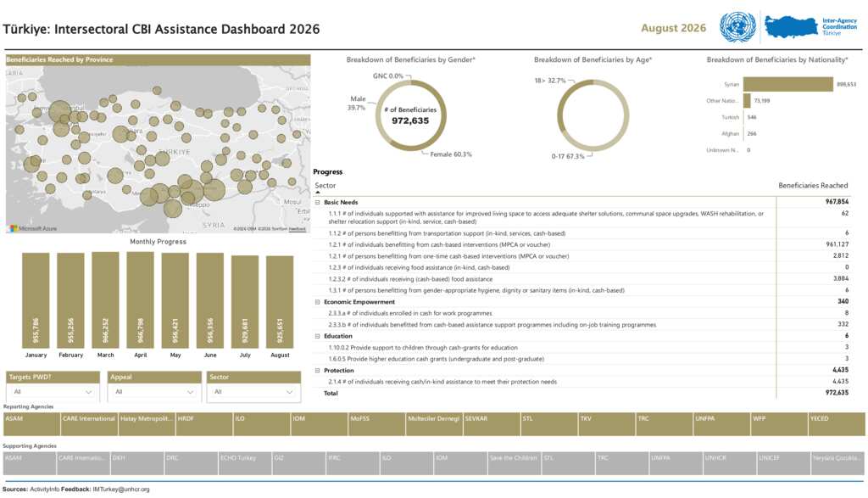Open the Sector filter dropdown
Image resolution: width=868 pixels, height=498 pixels.
coord(254,392)
